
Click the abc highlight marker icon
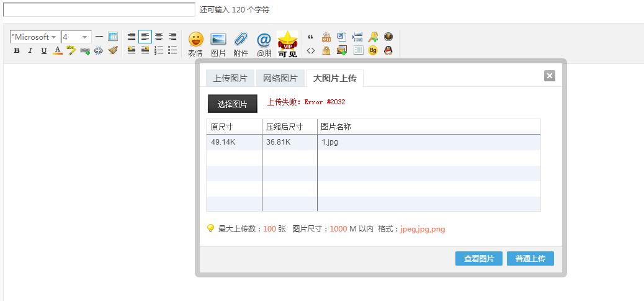[71, 50]
